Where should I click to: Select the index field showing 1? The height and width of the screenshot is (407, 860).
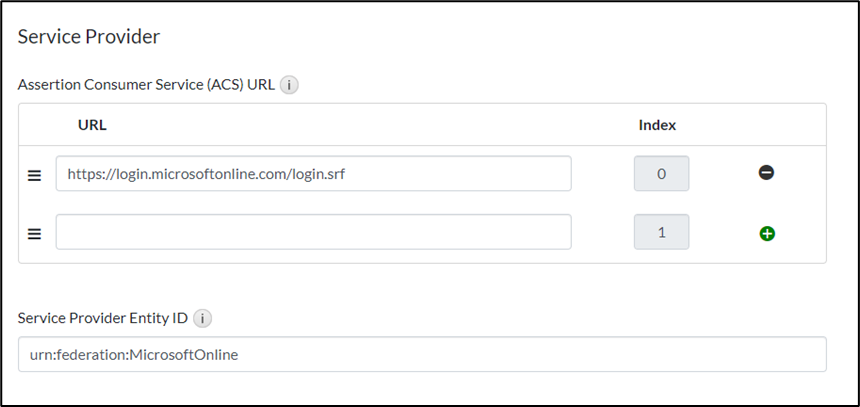click(661, 232)
